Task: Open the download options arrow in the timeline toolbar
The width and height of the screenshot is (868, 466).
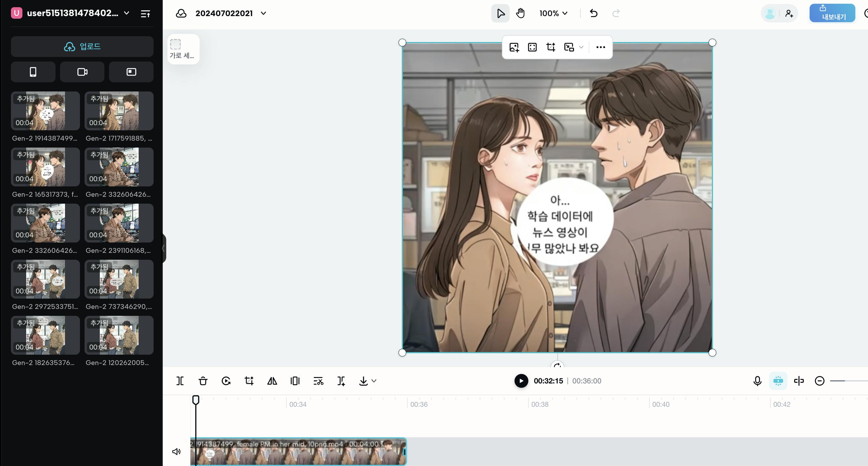Action: 374,381
